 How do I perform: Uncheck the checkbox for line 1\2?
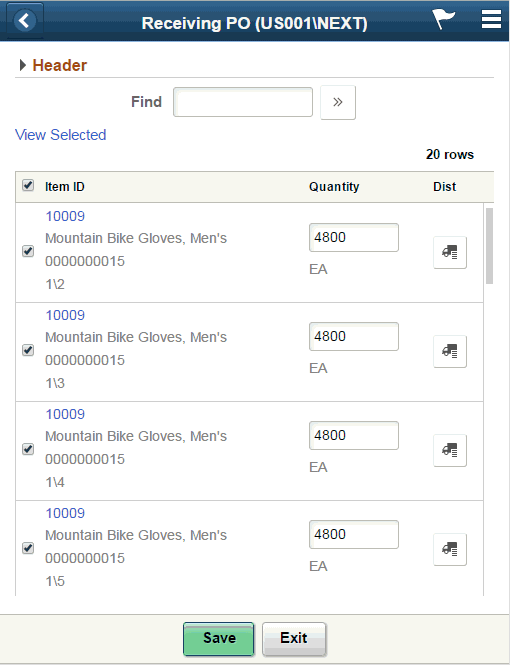tap(28, 251)
